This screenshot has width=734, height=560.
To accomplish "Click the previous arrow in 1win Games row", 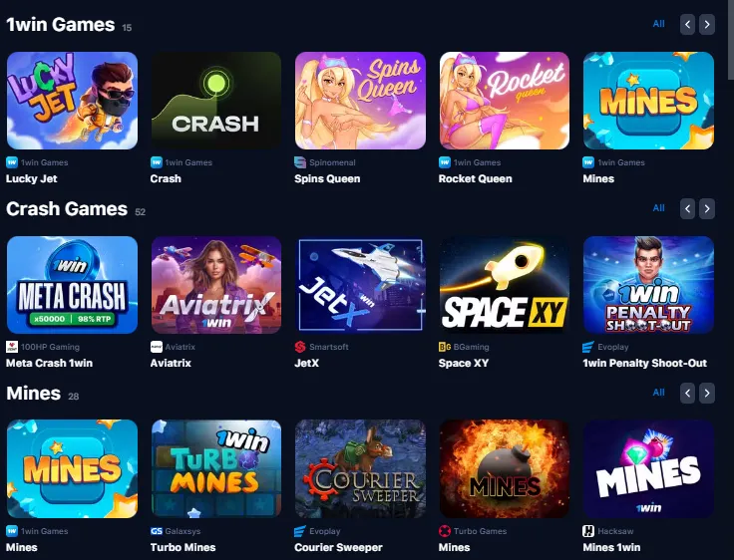I will point(688,24).
